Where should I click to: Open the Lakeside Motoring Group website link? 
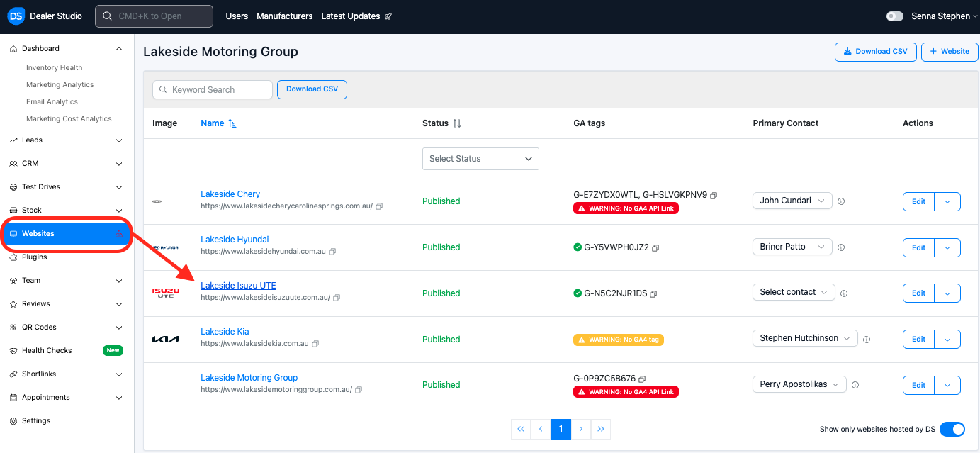tap(249, 378)
